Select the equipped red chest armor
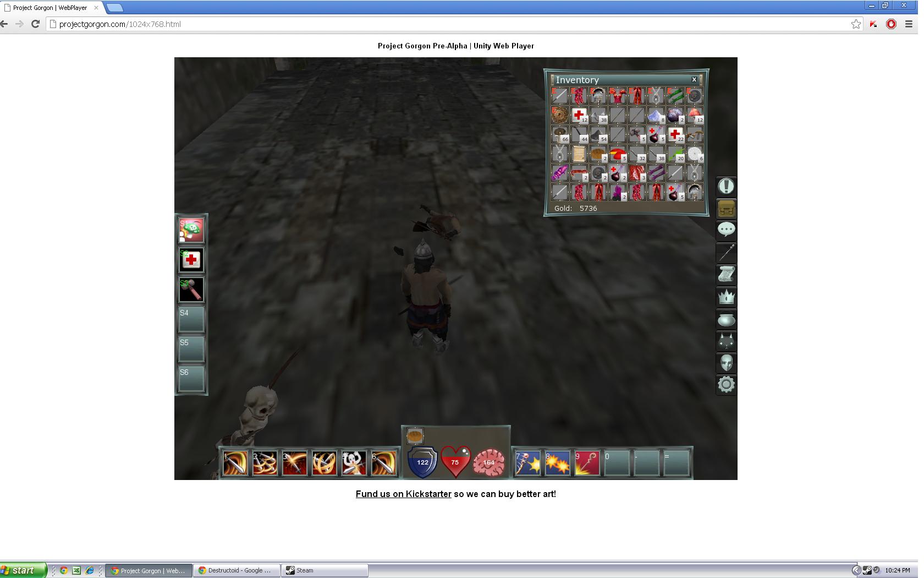The image size is (924, 578). tap(617, 96)
